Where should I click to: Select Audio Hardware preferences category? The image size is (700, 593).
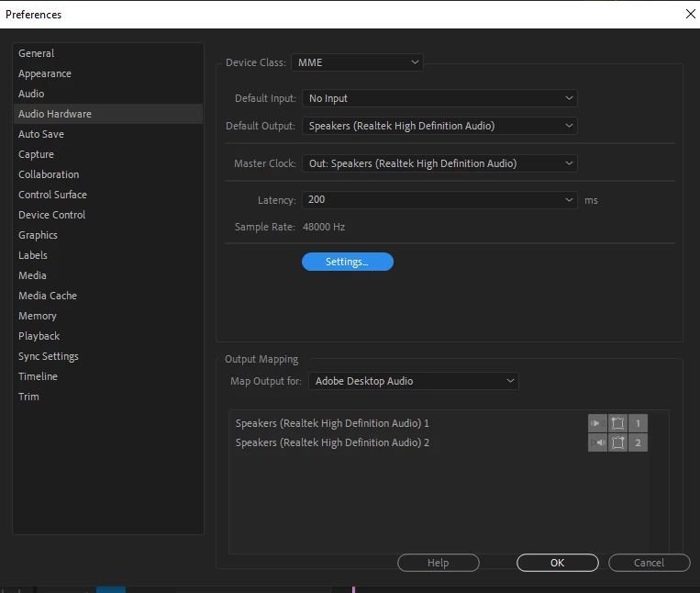click(x=108, y=114)
